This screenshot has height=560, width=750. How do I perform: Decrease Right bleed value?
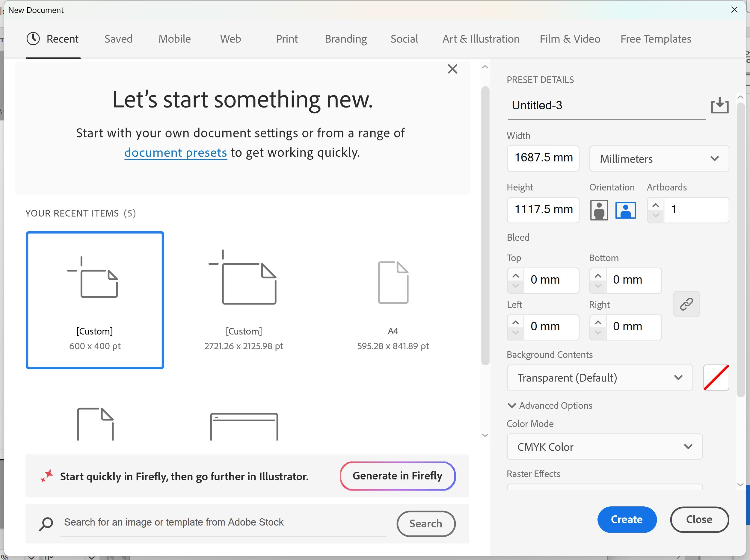point(598,333)
